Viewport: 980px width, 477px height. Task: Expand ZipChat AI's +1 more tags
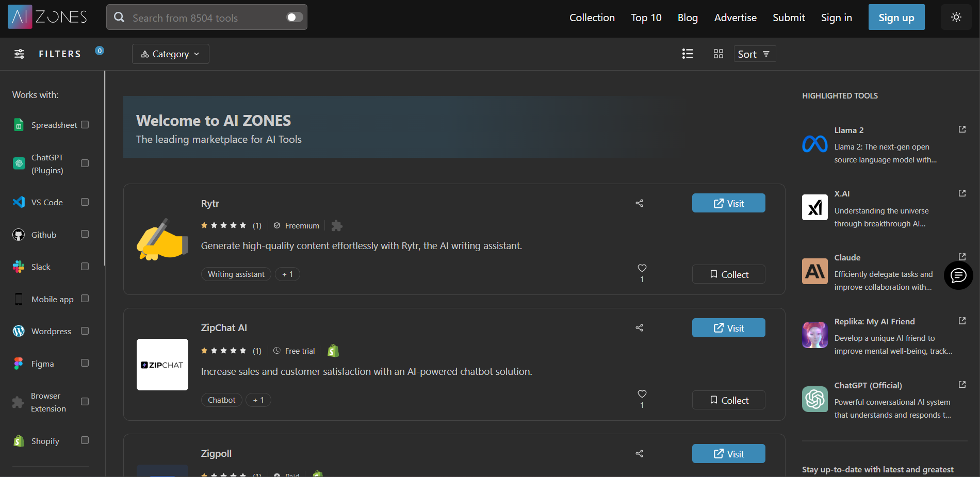(258, 400)
